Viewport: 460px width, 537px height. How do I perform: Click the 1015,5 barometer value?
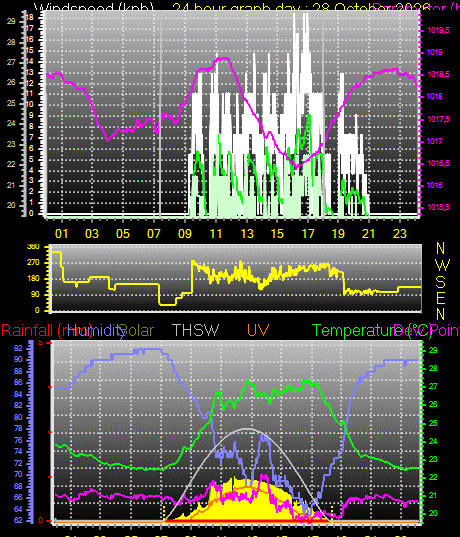(x=438, y=208)
